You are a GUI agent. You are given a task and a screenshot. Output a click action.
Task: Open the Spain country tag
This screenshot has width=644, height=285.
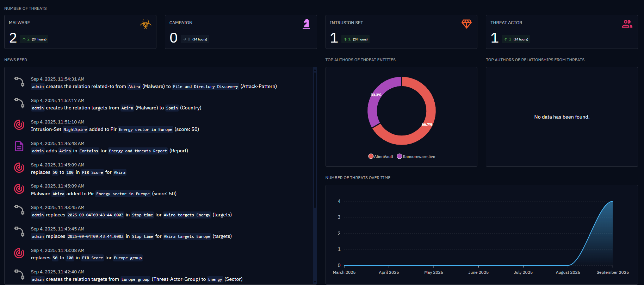172,108
